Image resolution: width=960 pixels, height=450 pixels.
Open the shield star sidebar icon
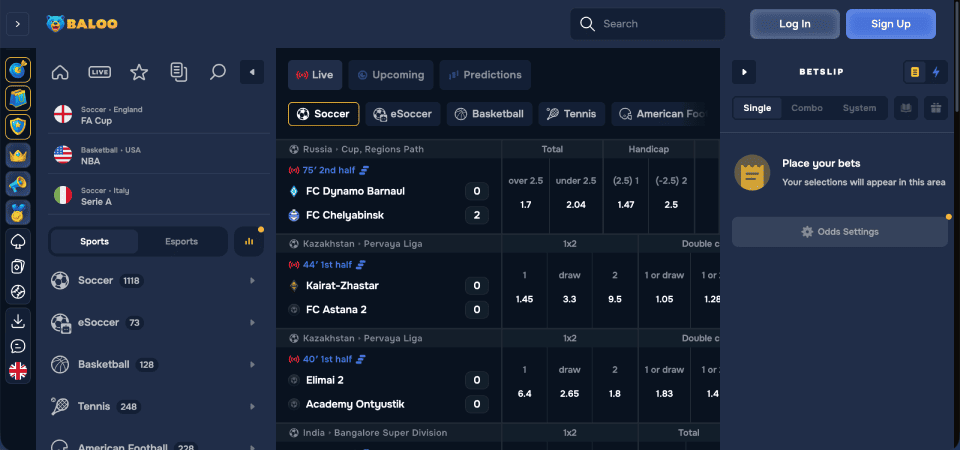18,127
